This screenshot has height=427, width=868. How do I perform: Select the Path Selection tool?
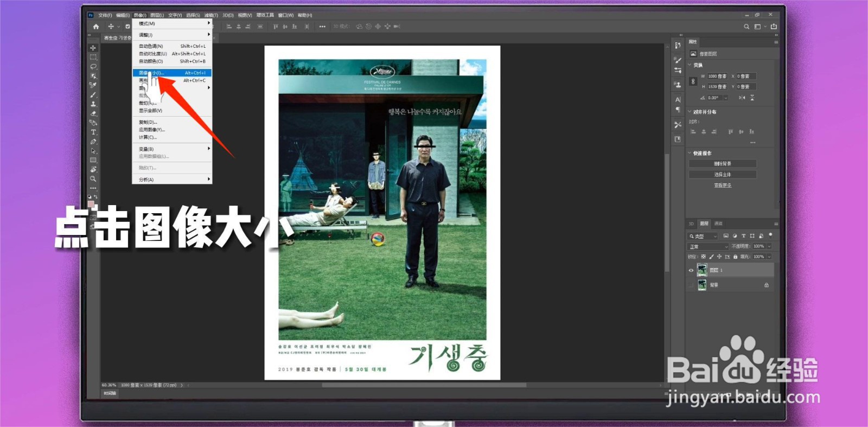point(93,151)
